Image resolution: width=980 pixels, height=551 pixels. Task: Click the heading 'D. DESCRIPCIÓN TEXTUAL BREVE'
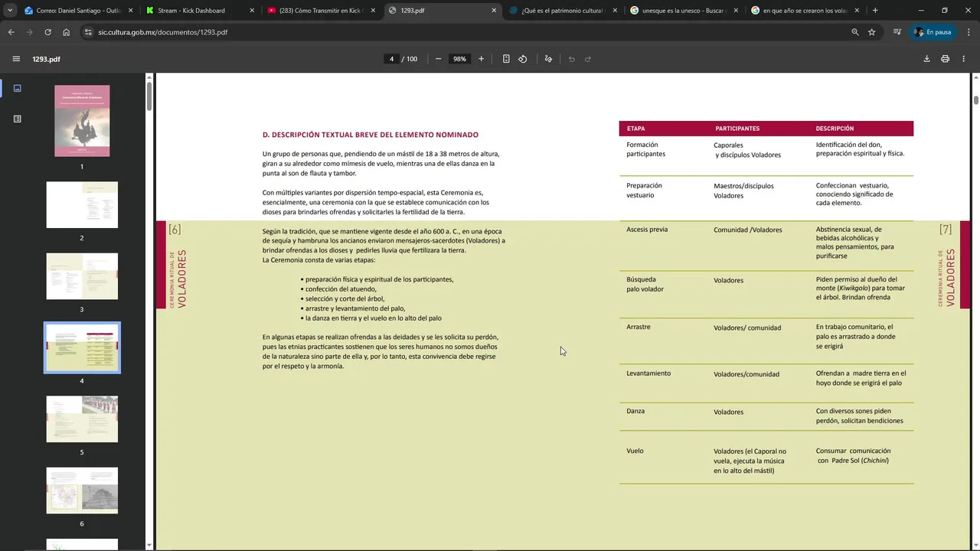[x=371, y=135]
